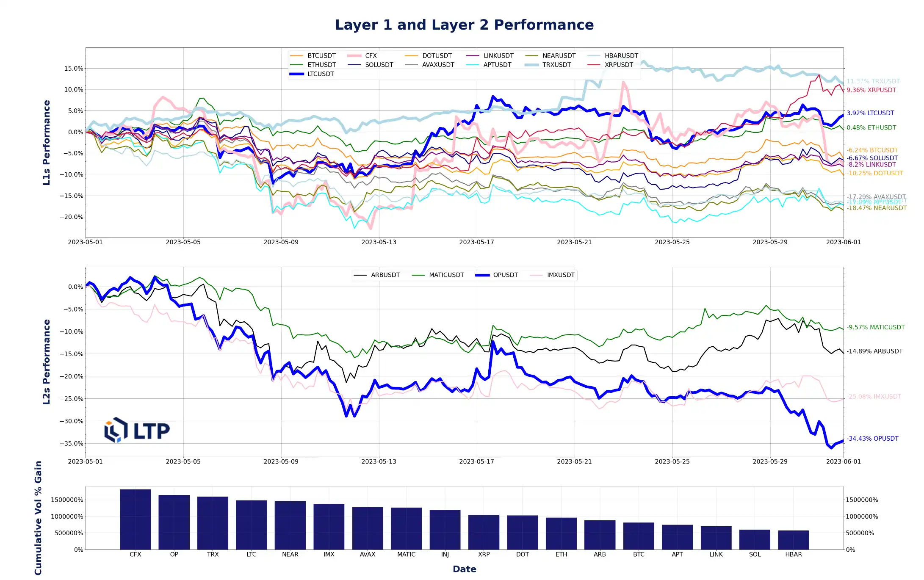The width and height of the screenshot is (924, 580).
Task: Click DOTUSDT legend entry in L1 chart
Action: click(428, 56)
